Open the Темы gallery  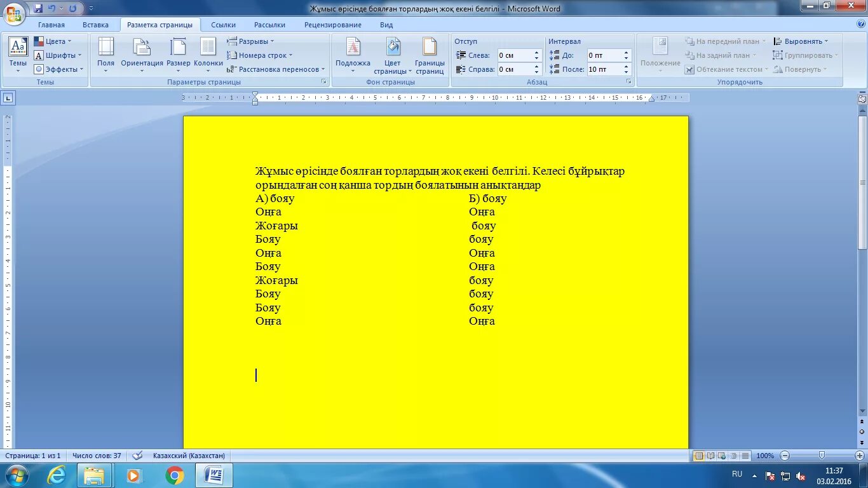click(x=18, y=55)
